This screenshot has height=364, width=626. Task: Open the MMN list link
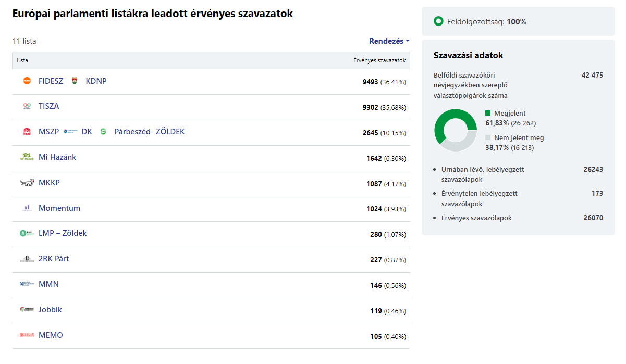click(48, 284)
